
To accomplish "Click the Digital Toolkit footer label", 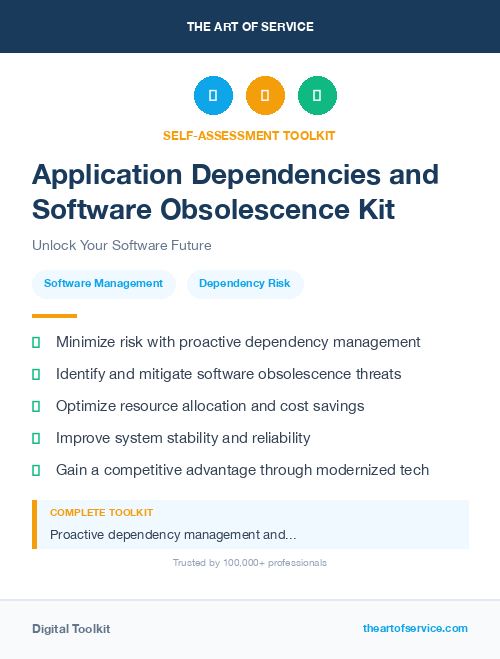I will coord(71,629).
